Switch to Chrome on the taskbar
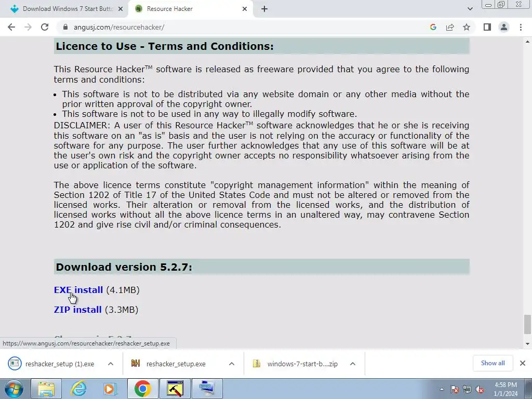This screenshot has height=399, width=532. pos(142,389)
